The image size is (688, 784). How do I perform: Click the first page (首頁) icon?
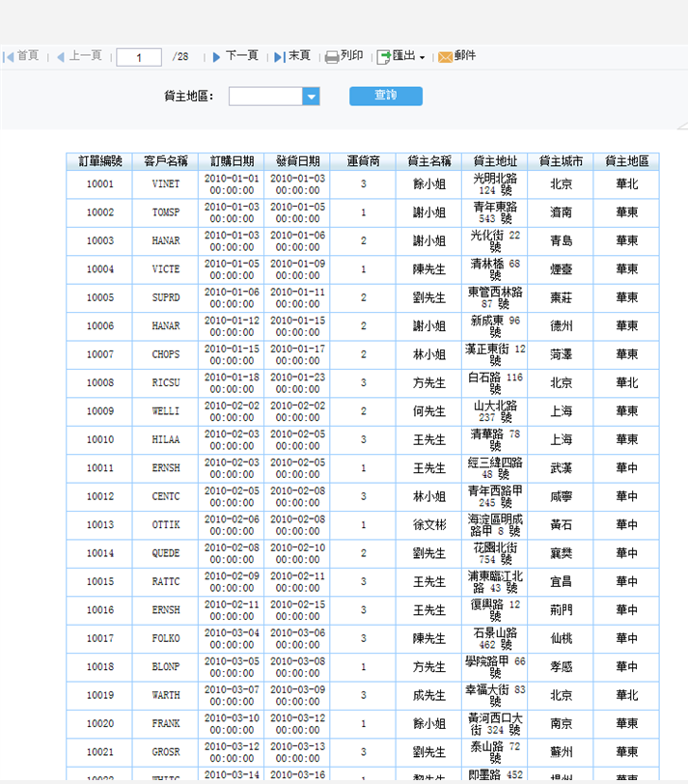8,57
